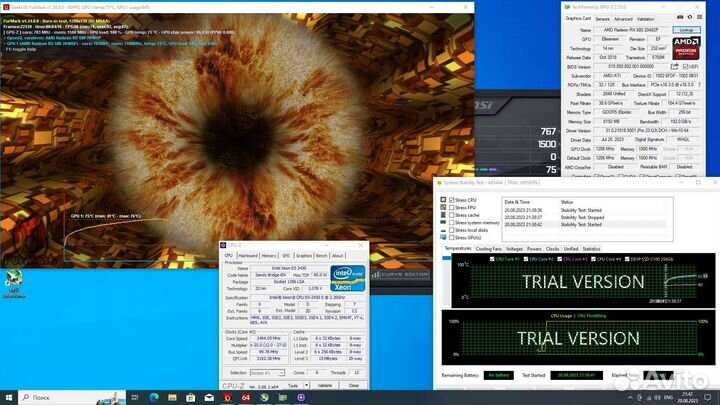The width and height of the screenshot is (720, 405).
Task: Click FurMark title bar app icon
Action: [6, 7]
